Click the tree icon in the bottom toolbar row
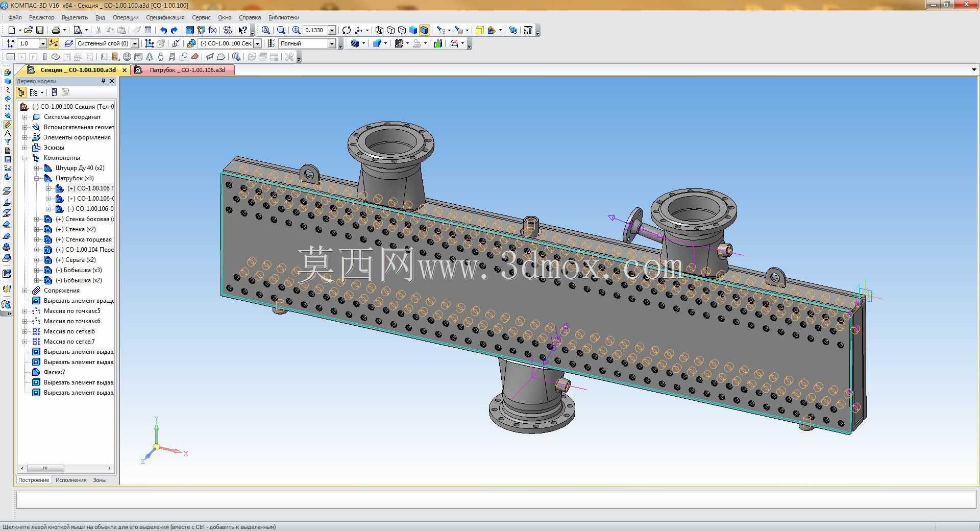The image size is (980, 531). point(150,57)
